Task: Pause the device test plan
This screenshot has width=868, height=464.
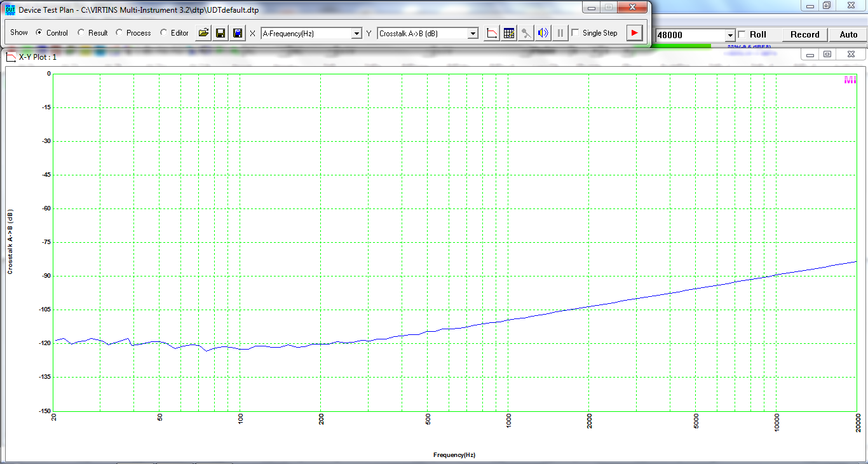Action: coord(560,33)
